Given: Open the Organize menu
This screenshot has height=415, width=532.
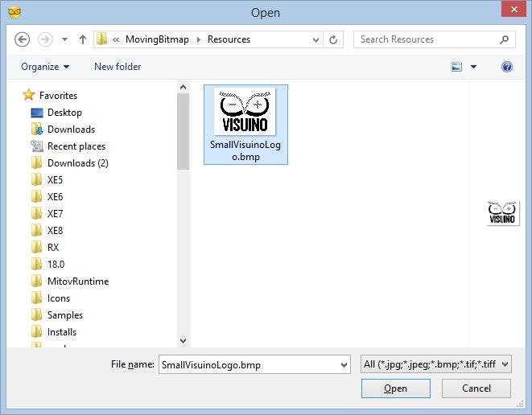Looking at the screenshot, I should pos(45,67).
